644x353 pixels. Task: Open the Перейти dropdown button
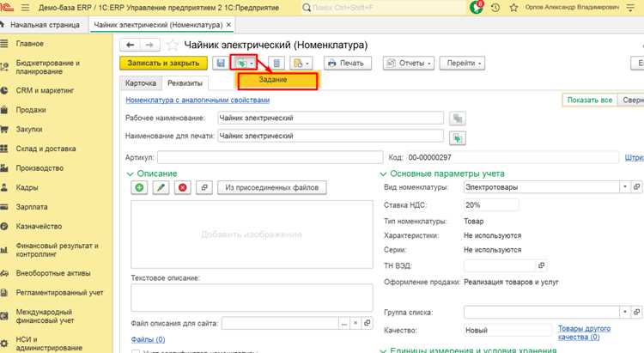coord(463,64)
